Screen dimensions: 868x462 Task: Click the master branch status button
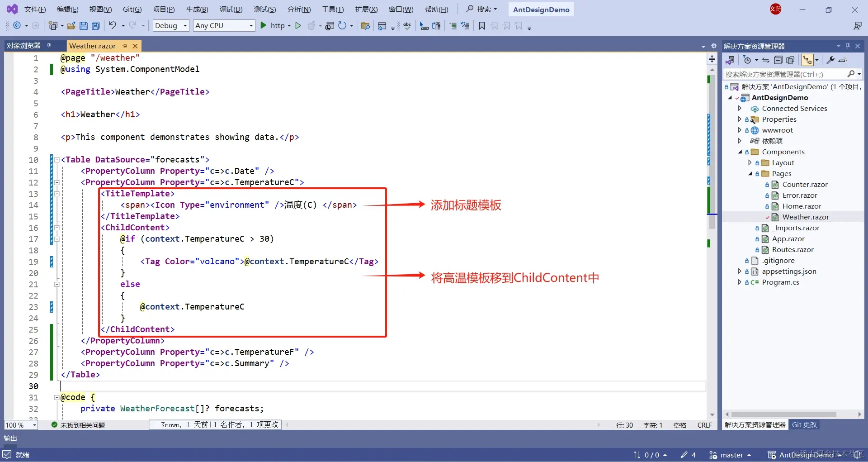pos(730,455)
